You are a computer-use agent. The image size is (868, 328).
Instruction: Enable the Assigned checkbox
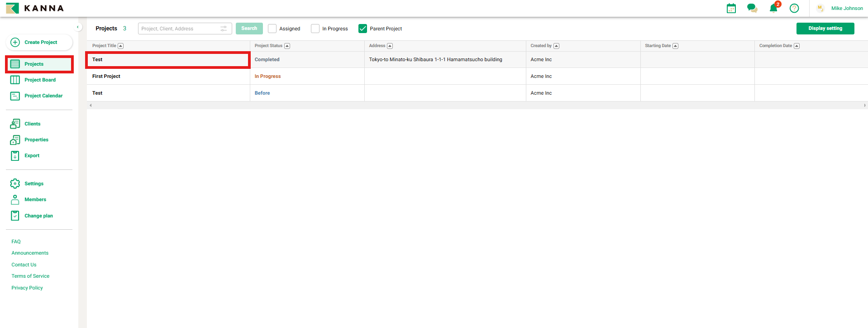point(272,29)
